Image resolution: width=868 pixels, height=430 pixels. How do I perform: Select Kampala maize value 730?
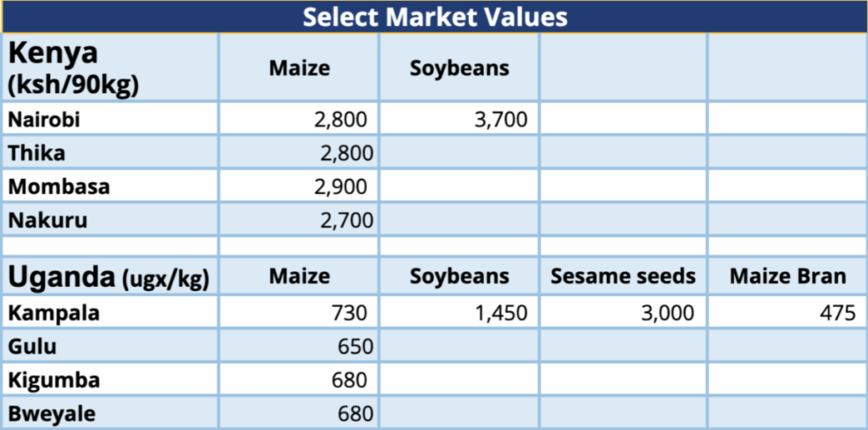[x=350, y=313]
